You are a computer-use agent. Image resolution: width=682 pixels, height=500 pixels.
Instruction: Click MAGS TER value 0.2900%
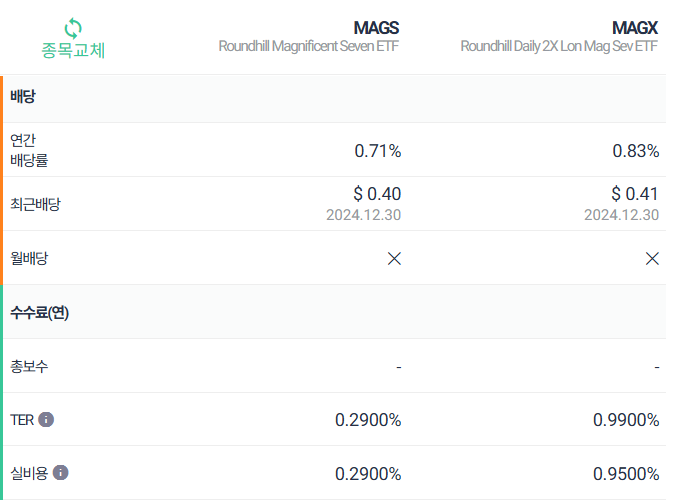(x=368, y=420)
